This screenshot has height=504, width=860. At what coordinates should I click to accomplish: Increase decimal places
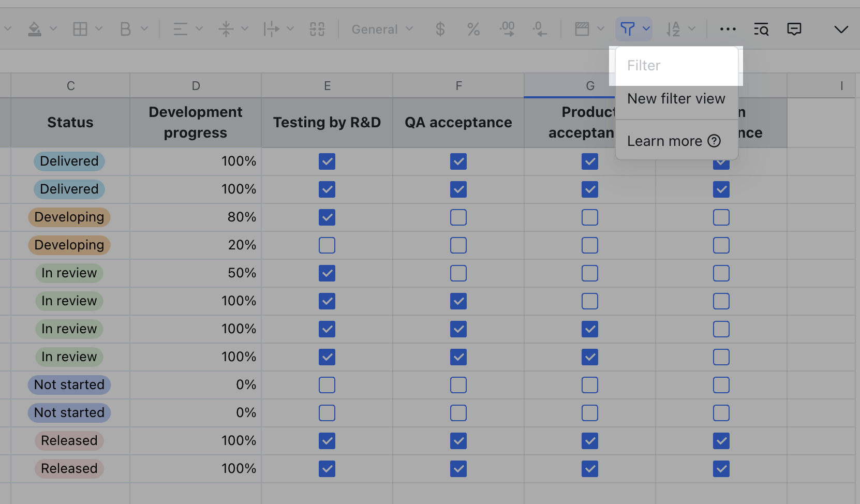[507, 29]
